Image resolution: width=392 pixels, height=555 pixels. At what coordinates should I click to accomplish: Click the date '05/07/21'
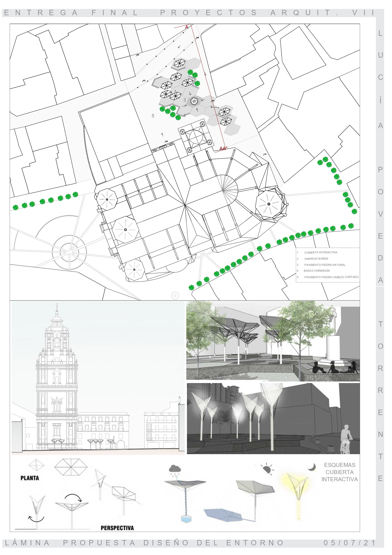(349, 543)
